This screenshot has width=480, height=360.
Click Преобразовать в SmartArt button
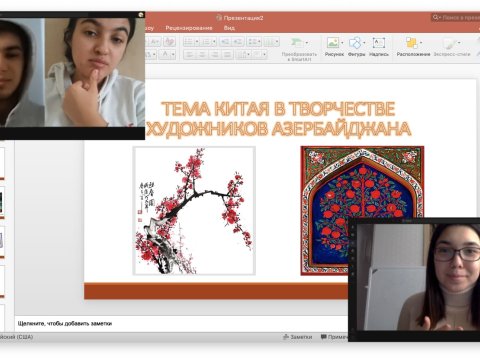(x=299, y=49)
